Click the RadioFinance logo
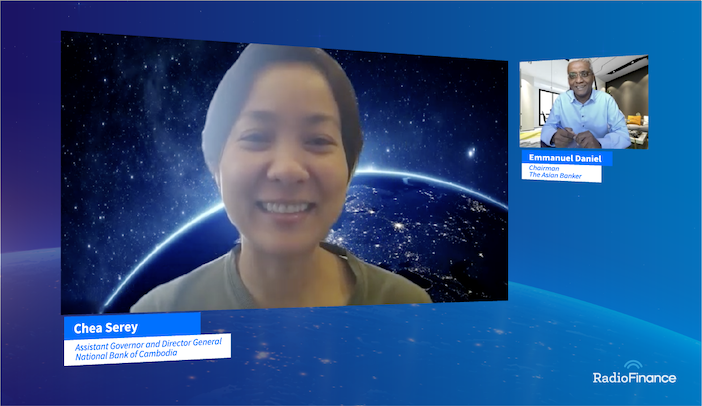 coord(634,372)
